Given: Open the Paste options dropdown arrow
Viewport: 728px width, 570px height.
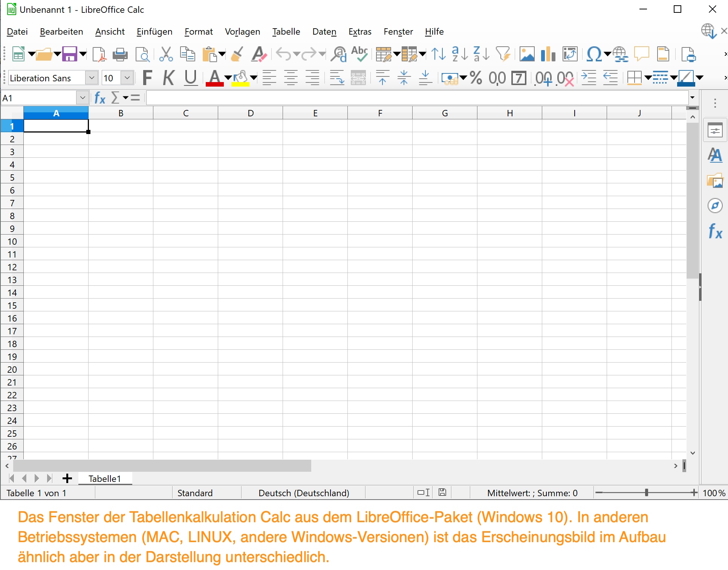Looking at the screenshot, I should pos(222,54).
